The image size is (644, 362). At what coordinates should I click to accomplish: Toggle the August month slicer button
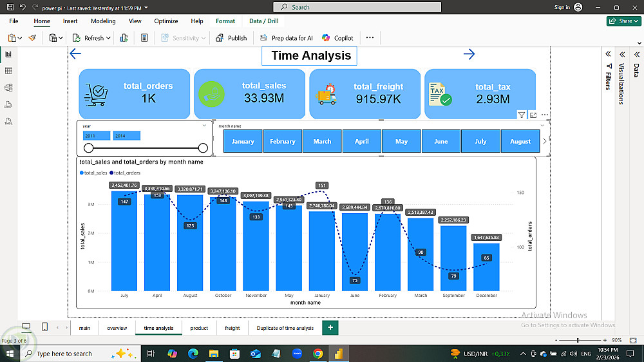click(520, 141)
